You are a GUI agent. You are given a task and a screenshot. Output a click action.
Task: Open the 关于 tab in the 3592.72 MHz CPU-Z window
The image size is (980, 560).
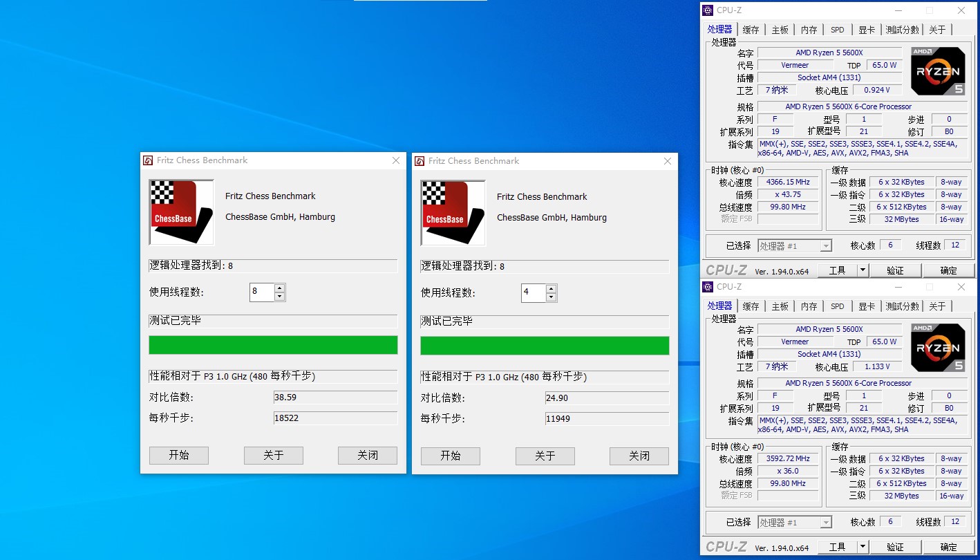pyautogui.click(x=938, y=306)
